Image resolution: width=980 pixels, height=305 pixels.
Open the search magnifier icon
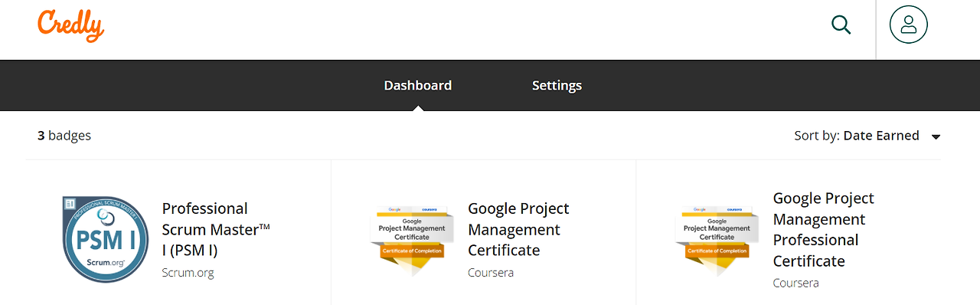[x=841, y=25]
